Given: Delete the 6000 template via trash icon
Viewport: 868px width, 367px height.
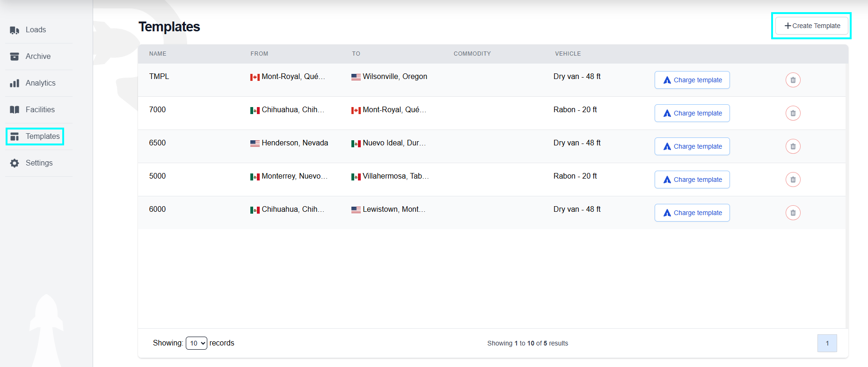Looking at the screenshot, I should click(793, 213).
